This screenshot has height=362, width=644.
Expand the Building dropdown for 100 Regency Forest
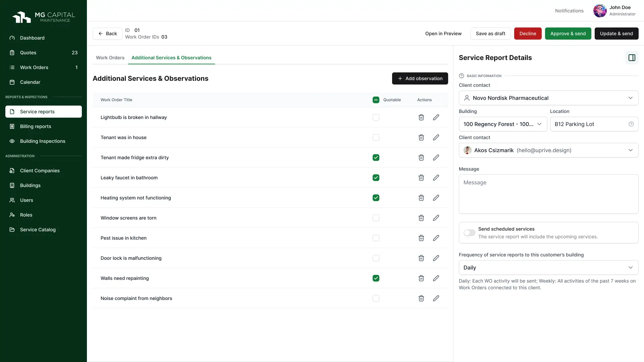(x=502, y=124)
